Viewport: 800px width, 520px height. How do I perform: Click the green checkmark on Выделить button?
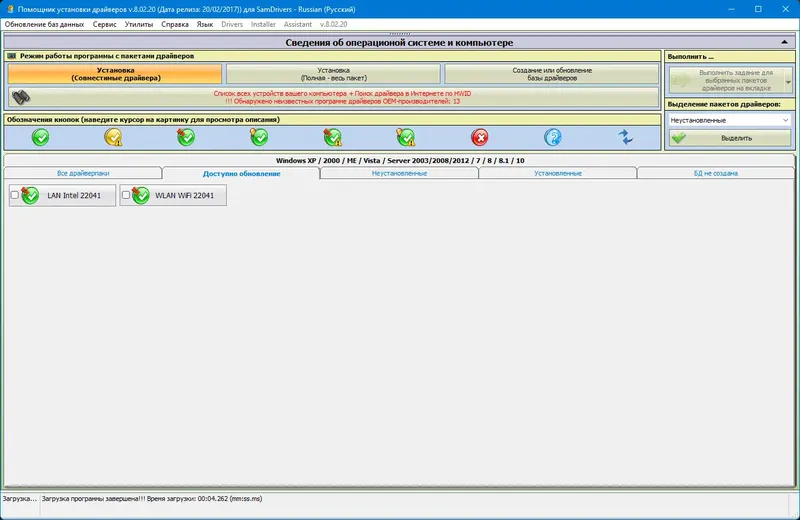(x=679, y=138)
